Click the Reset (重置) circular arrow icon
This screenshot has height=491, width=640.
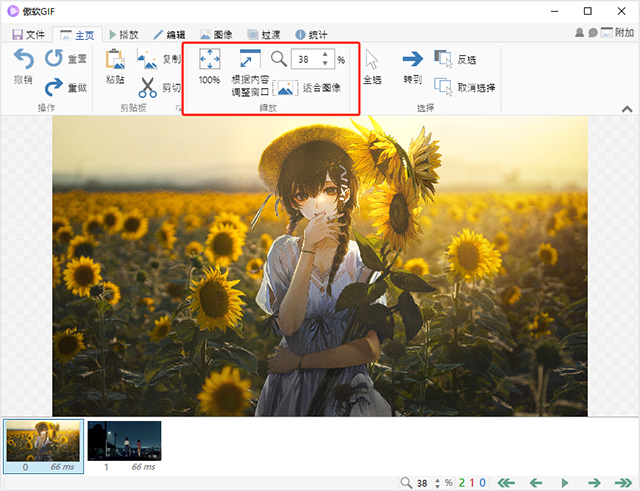[x=54, y=58]
